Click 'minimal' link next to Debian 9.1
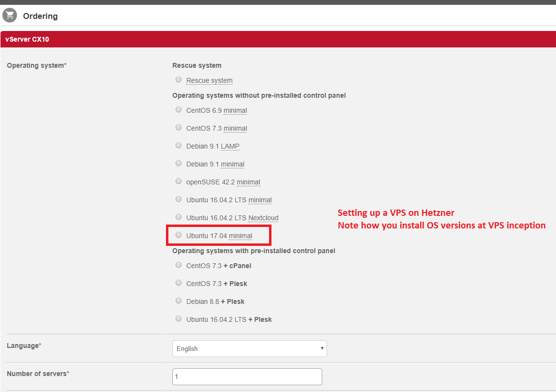Screen dimensions: 556x392 pyautogui.click(x=233, y=164)
